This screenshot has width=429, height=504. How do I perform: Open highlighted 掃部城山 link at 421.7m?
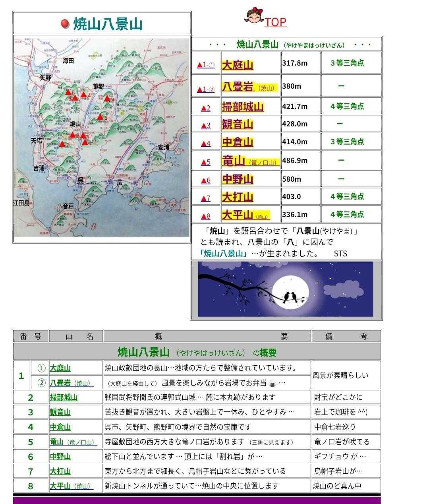(243, 107)
